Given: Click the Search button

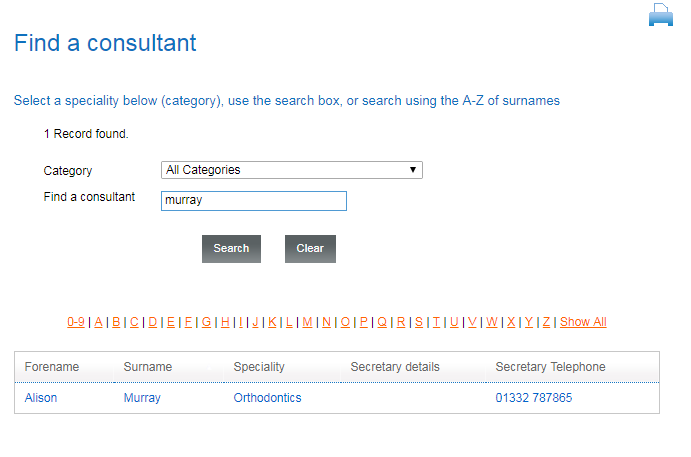Looking at the screenshot, I should 231,249.
